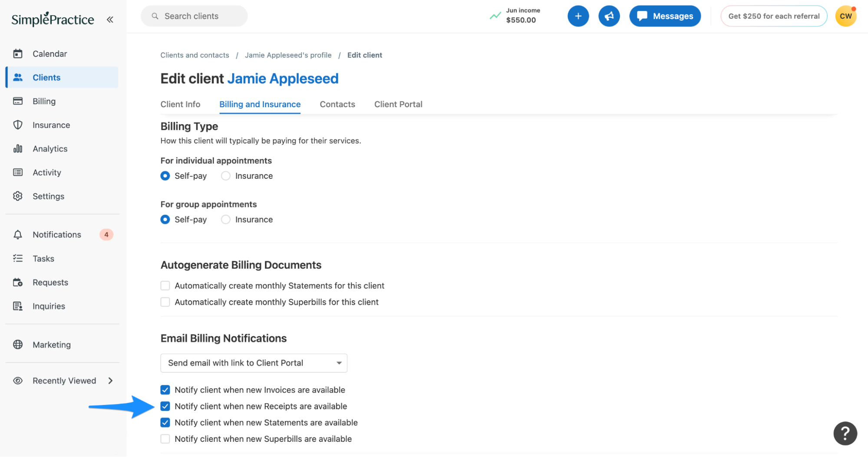Select Self-pay for group appointments
The image size is (868, 457).
click(x=165, y=220)
